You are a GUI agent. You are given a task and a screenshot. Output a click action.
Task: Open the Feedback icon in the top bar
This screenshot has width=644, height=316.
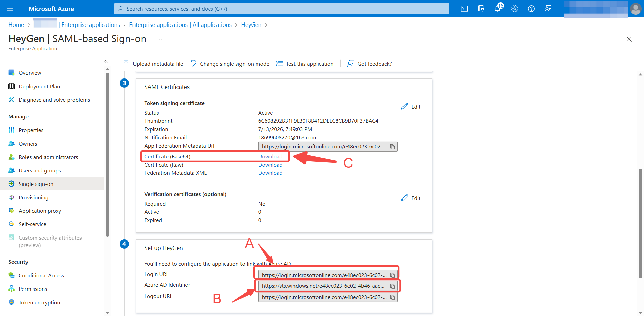pos(548,9)
